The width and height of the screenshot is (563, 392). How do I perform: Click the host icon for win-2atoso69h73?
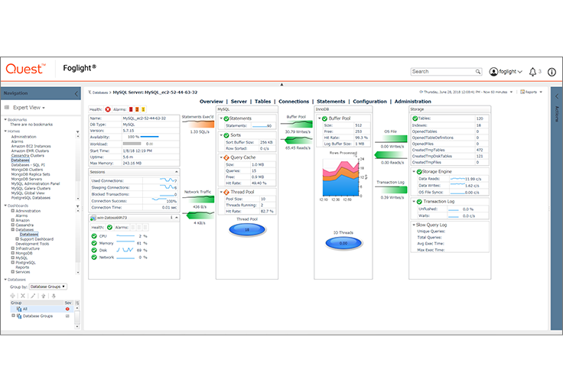tap(93, 218)
